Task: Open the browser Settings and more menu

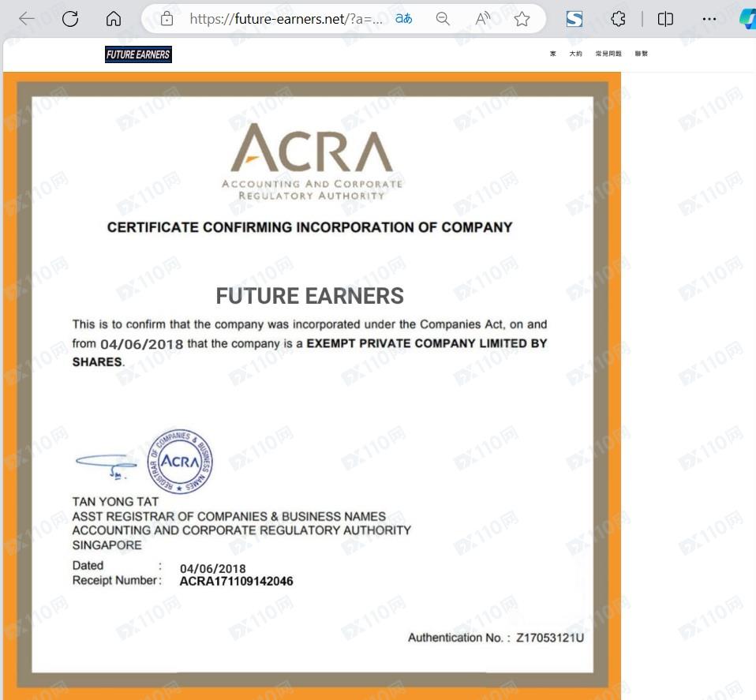Action: [709, 19]
